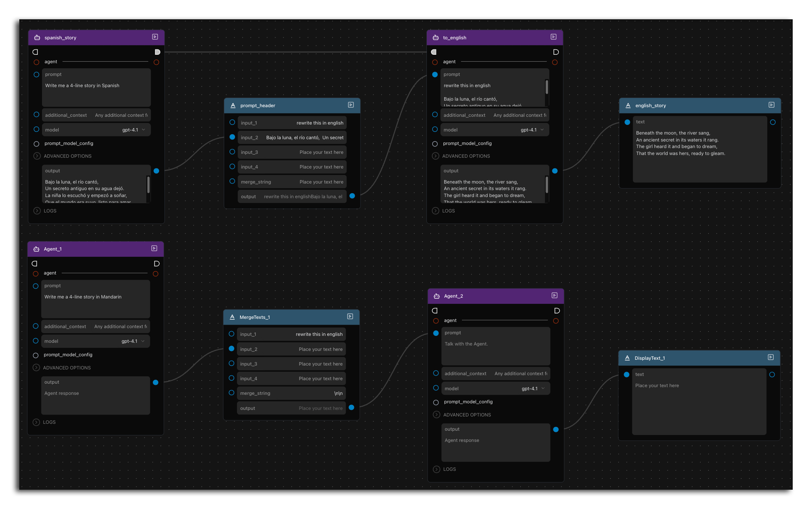Click the Agent_1 prompt text box
This screenshot has height=509, width=812.
pyautogui.click(x=96, y=299)
